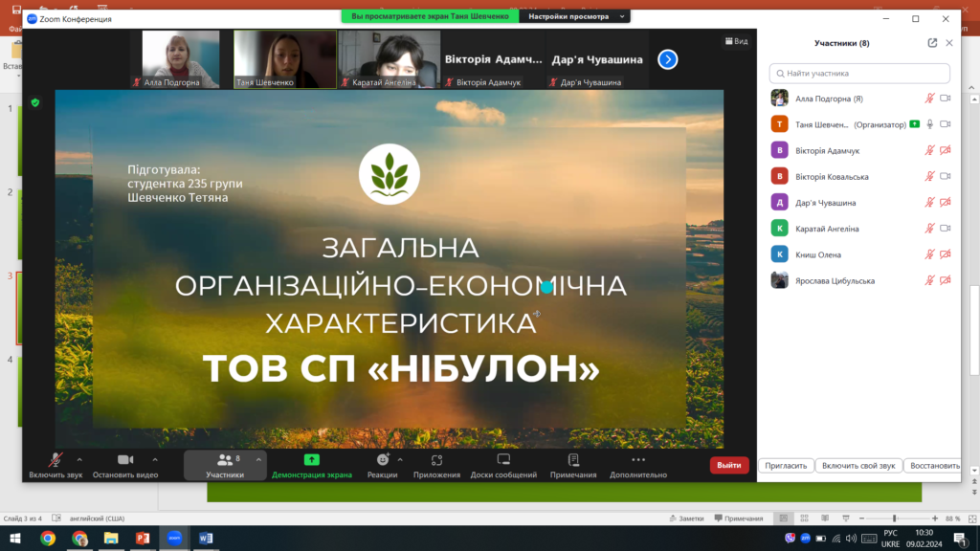This screenshot has height=551, width=980.
Task: Switch PowerPoint to Normal view
Action: click(x=783, y=518)
